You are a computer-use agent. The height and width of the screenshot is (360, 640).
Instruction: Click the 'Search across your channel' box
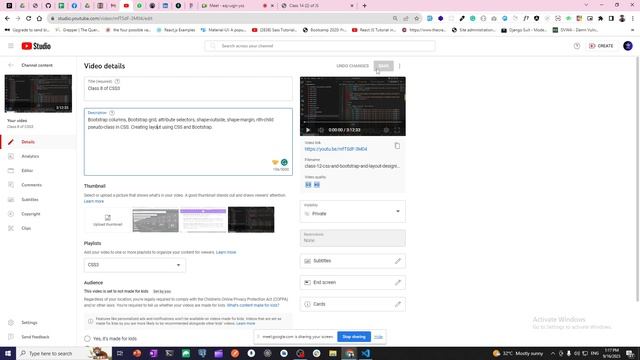(320, 46)
